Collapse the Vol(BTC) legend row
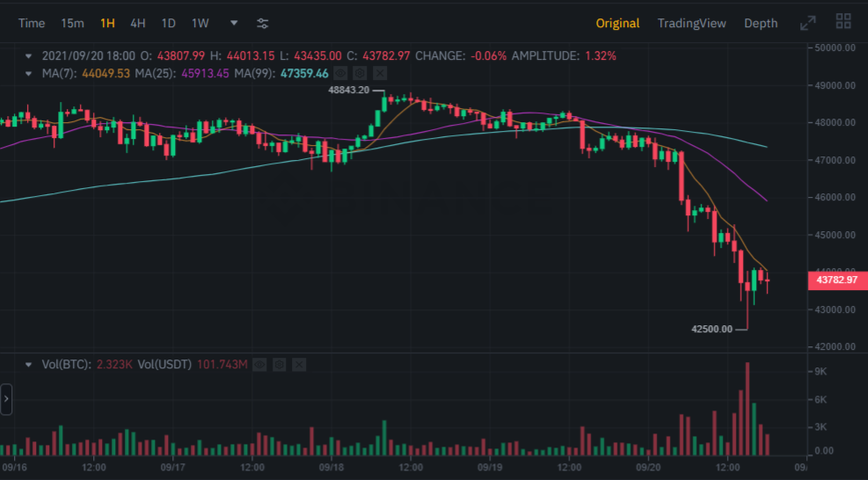 click(x=28, y=363)
